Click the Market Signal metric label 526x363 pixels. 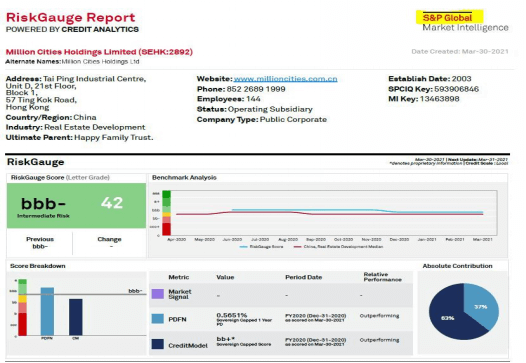(x=180, y=294)
